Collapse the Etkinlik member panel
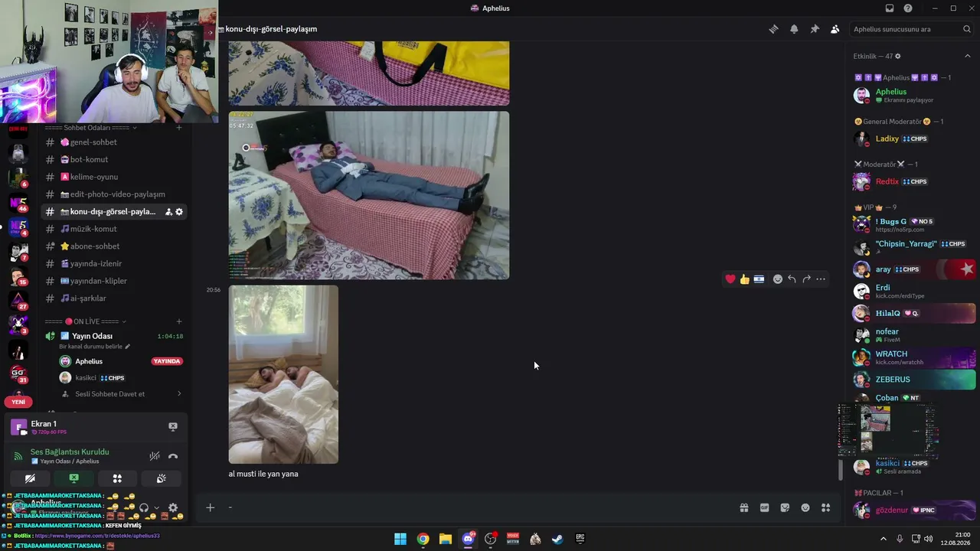The height and width of the screenshot is (551, 980). [967, 56]
